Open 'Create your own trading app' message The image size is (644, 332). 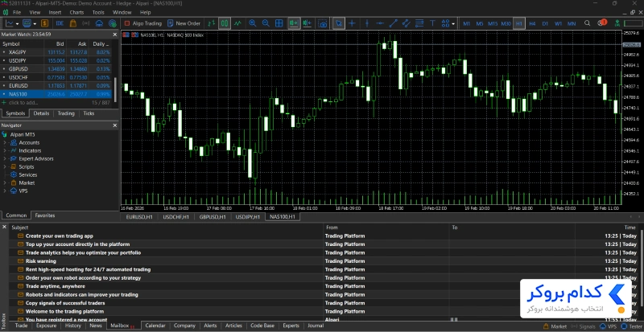point(59,236)
